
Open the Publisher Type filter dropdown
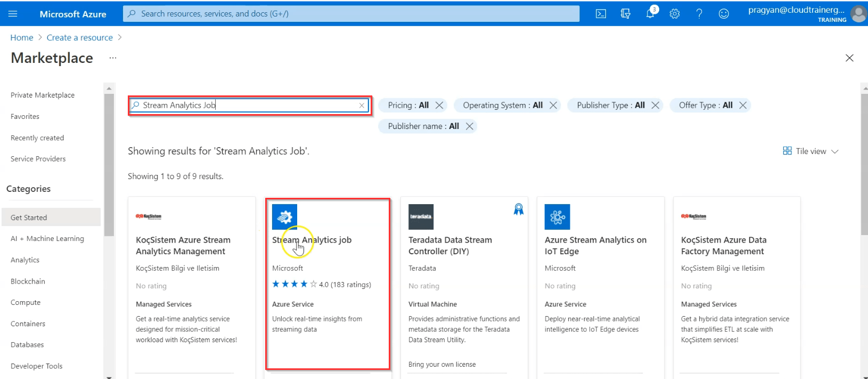(x=610, y=106)
